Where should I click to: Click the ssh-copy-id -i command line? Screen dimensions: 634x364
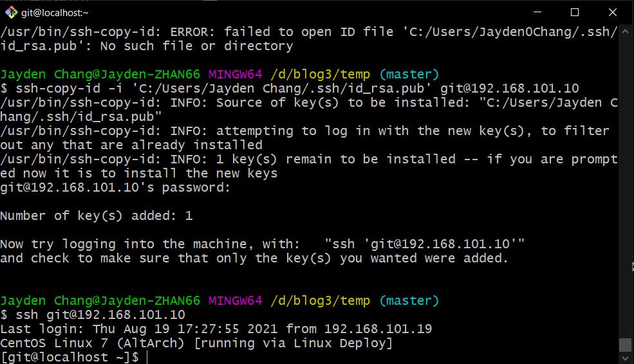point(290,89)
